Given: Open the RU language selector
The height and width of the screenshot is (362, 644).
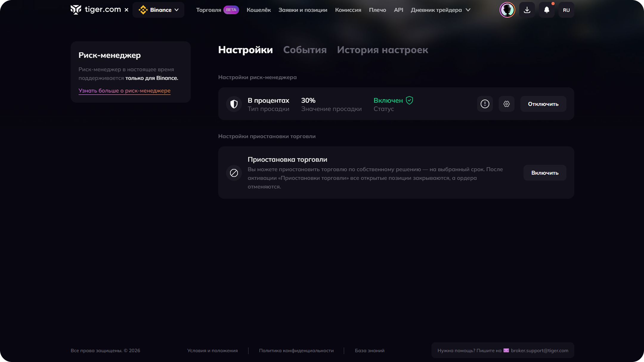Looking at the screenshot, I should click(566, 10).
